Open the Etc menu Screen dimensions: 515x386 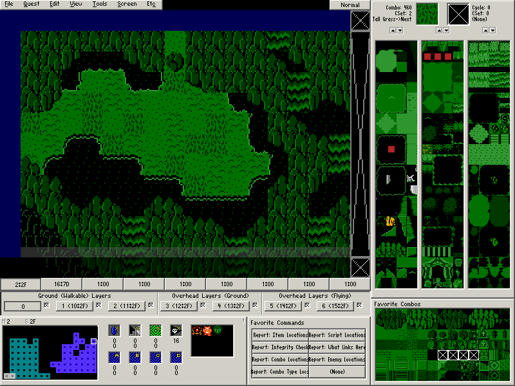[151, 4]
